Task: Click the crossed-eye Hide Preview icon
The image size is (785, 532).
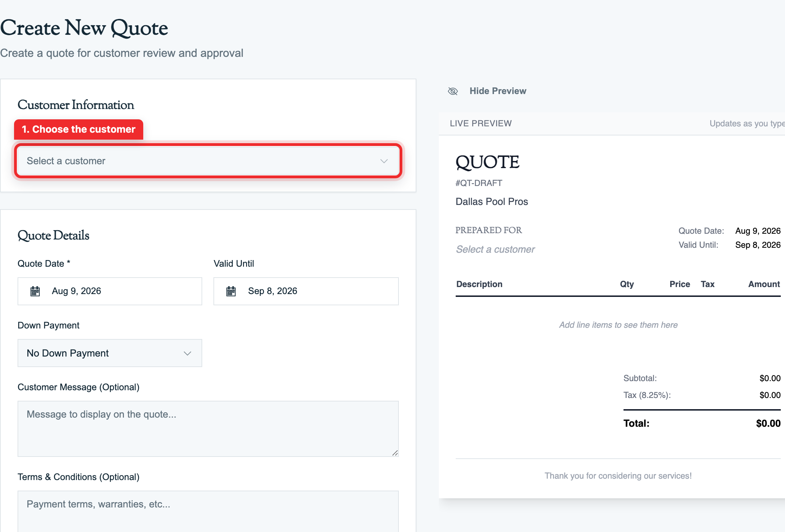Action: tap(453, 91)
